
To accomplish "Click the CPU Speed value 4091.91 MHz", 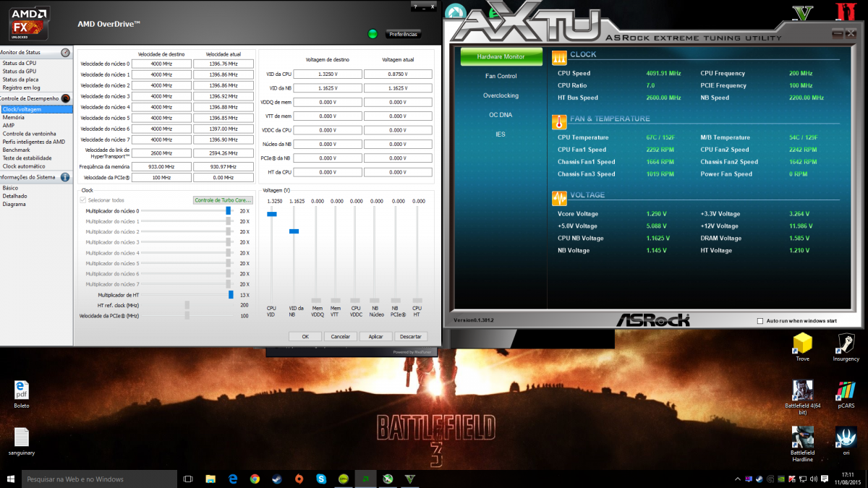I will coord(663,73).
